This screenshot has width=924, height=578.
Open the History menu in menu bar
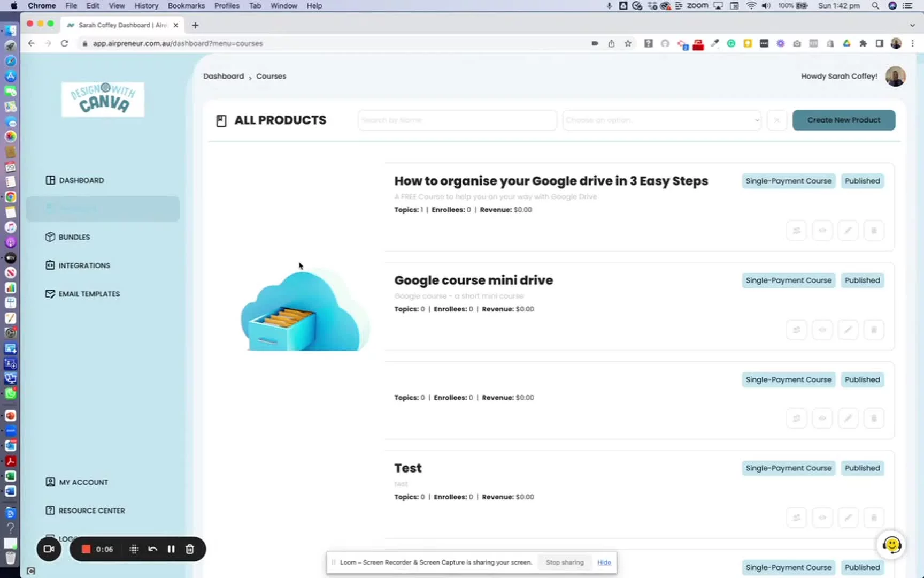click(146, 5)
